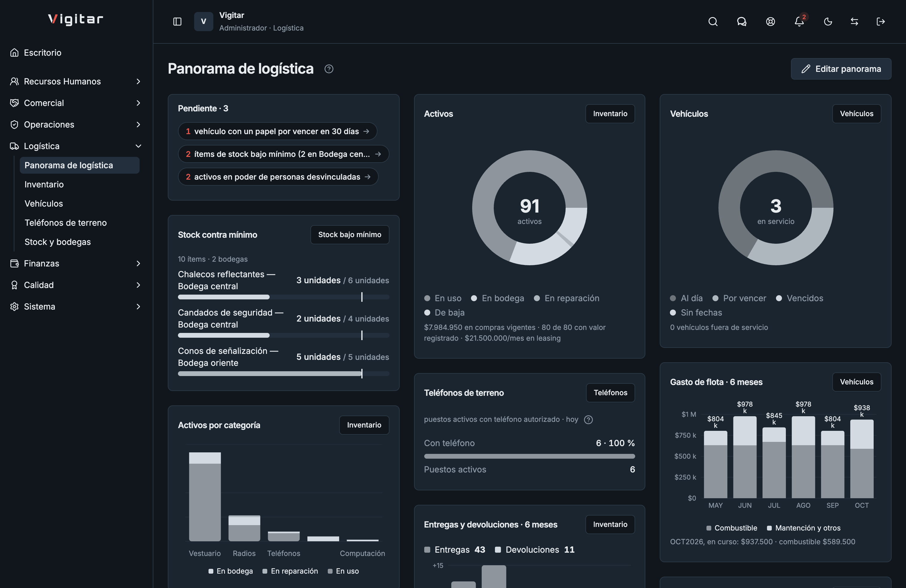Screen dimensions: 906x588
Task: Open the search icon in header
Action: pos(713,22)
